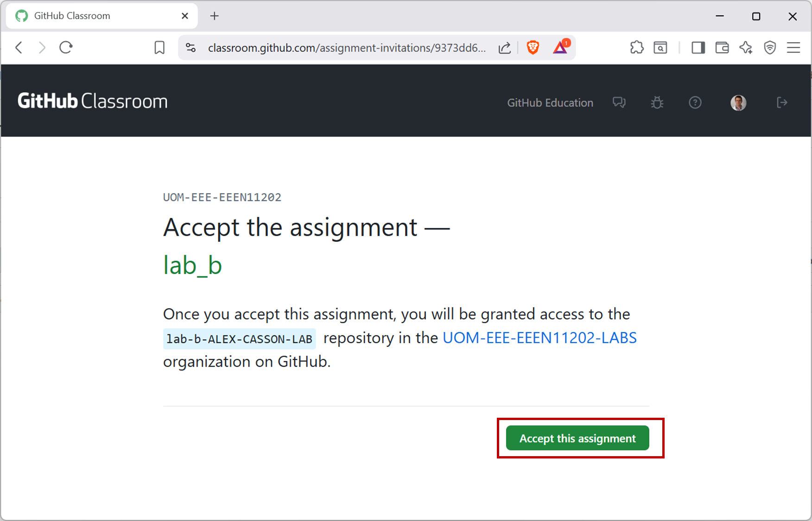Open the Brave Rewards triangle icon
812x521 pixels.
pos(561,47)
